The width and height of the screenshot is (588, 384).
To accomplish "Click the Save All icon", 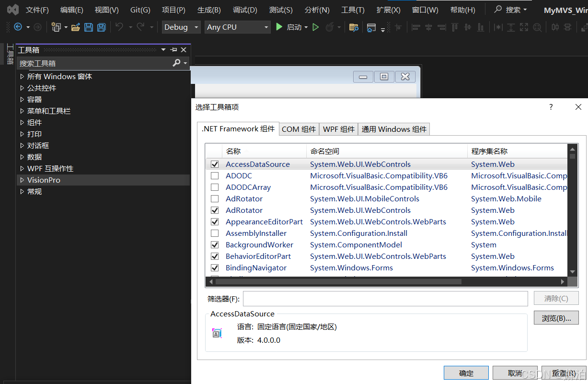I will coord(101,27).
